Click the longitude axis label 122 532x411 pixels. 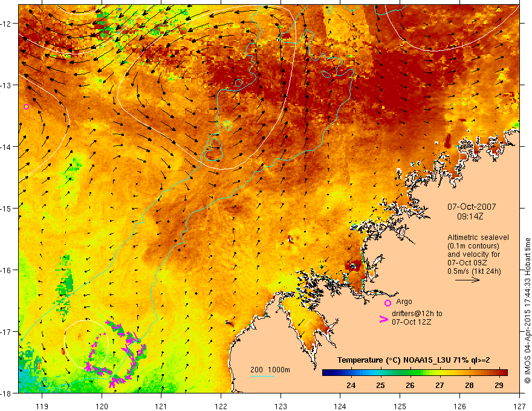pos(221,406)
